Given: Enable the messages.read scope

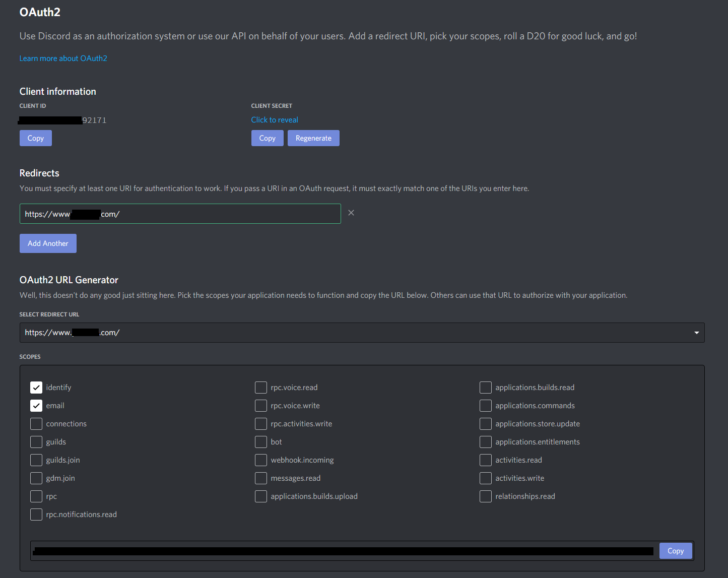Looking at the screenshot, I should (260, 478).
